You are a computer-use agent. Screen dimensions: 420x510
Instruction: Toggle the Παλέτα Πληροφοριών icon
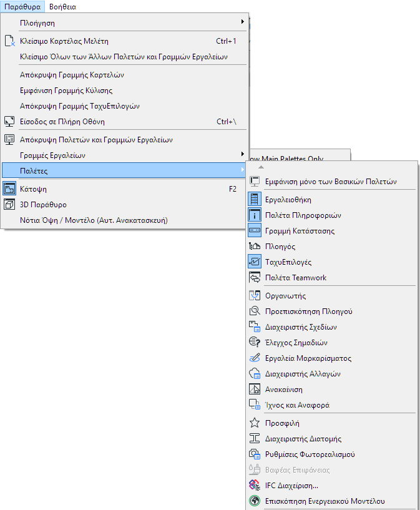coord(255,215)
